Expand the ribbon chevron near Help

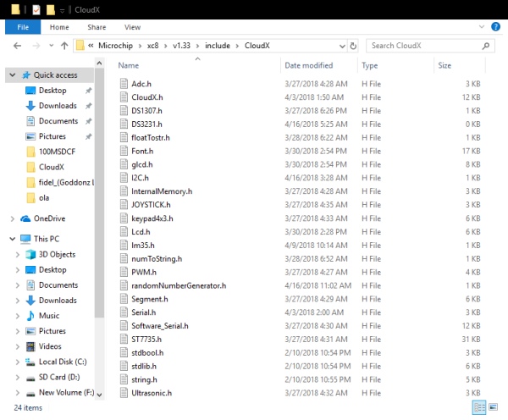coord(482,26)
